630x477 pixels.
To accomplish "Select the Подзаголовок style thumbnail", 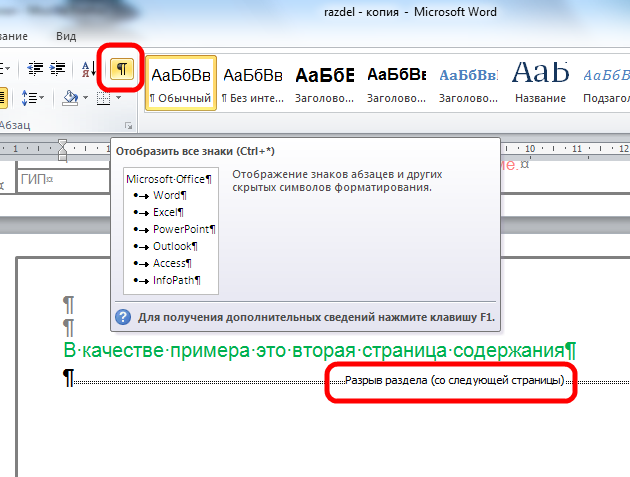I will [x=606, y=83].
